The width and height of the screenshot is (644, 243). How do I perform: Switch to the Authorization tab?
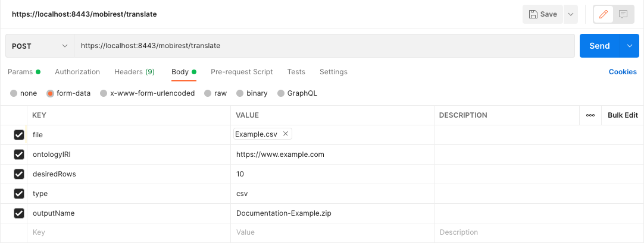77,72
